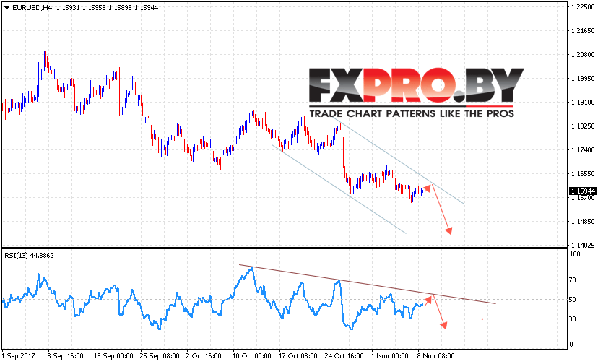Select the 1 Nov 00:00 time label
This screenshot has height=364, width=598.
click(390, 356)
